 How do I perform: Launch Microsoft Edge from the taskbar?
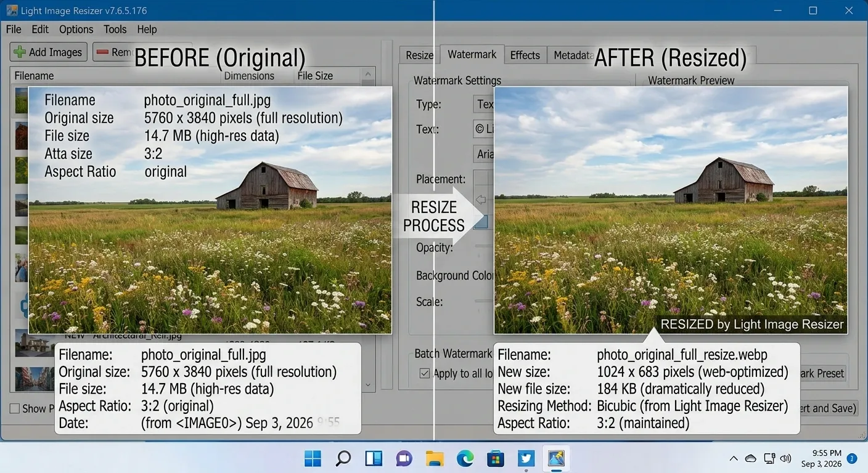[x=465, y=458]
